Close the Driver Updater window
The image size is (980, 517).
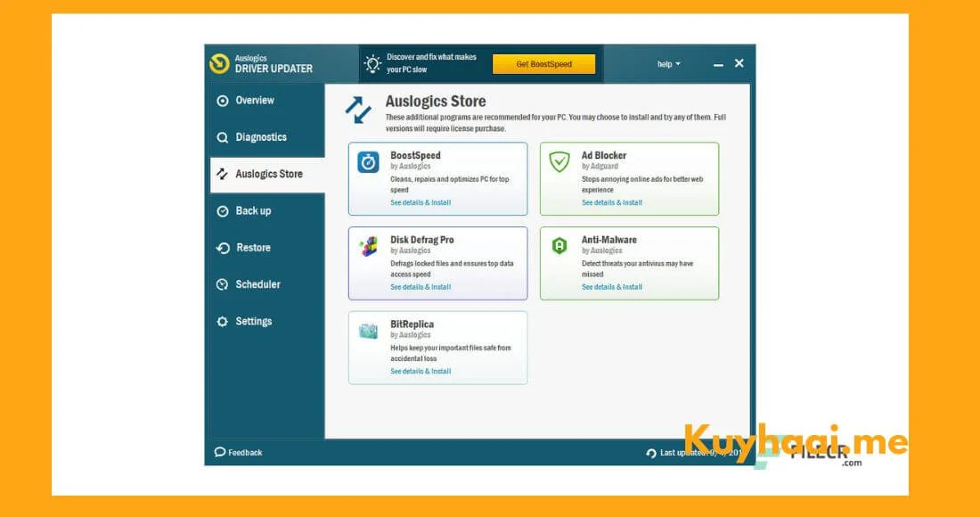pos(739,63)
